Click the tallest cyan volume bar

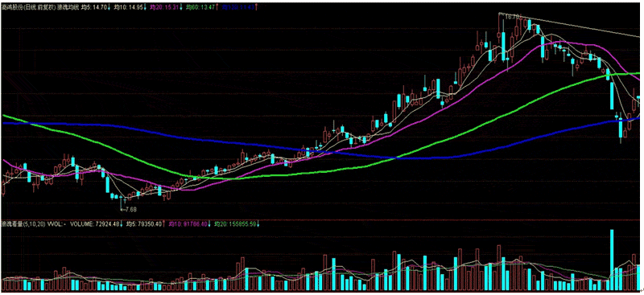pyautogui.click(x=612, y=260)
